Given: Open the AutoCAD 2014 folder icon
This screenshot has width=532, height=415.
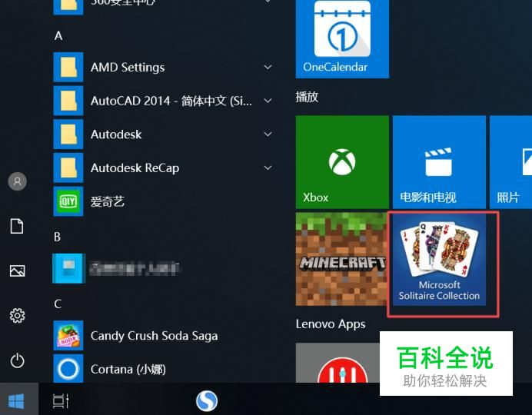Looking at the screenshot, I should tap(68, 101).
